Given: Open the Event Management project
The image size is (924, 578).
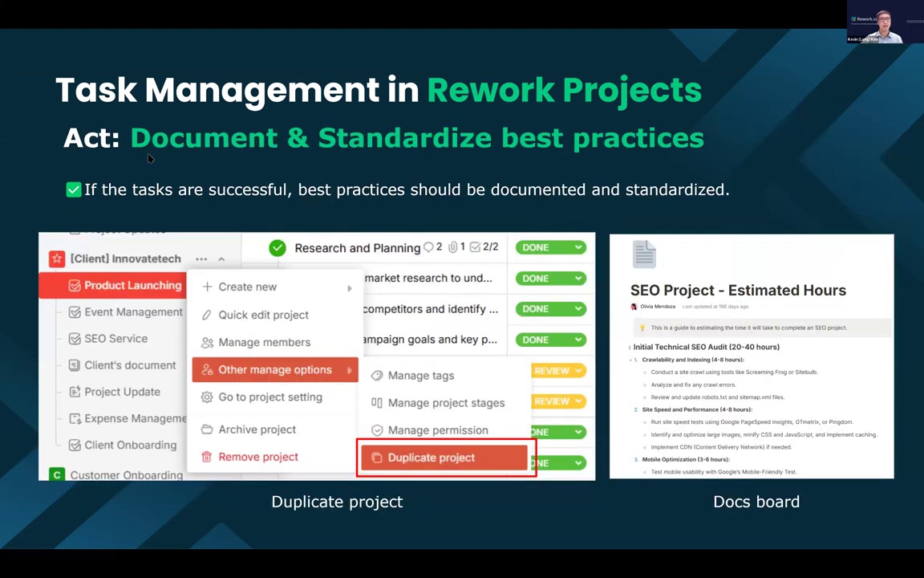Looking at the screenshot, I should [133, 312].
